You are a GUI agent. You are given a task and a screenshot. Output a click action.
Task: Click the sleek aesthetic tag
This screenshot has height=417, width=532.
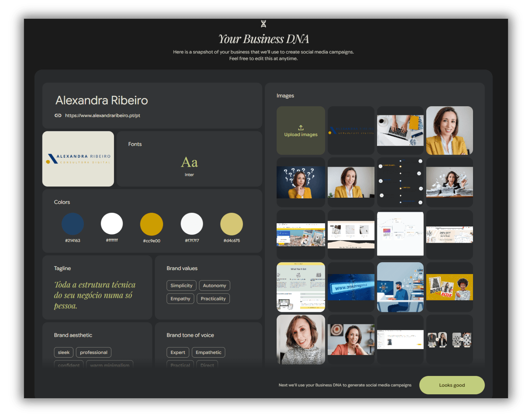click(x=64, y=352)
